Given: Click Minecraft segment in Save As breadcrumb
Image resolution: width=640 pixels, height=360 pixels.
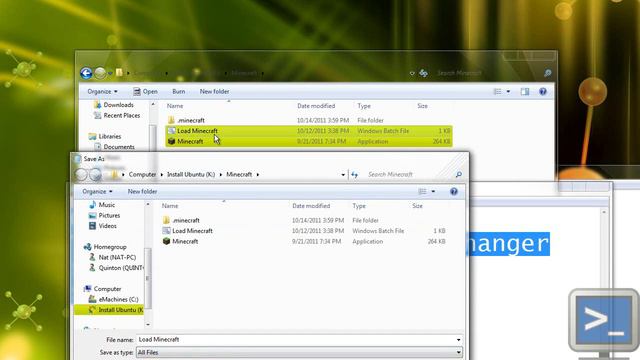Looking at the screenshot, I should pos(239,174).
